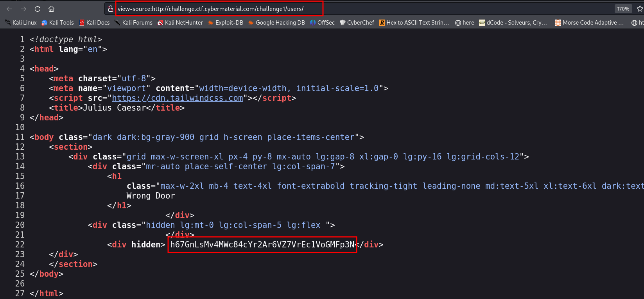Open the dCode Solveurs bookmark
644x299 pixels.
pos(513,23)
